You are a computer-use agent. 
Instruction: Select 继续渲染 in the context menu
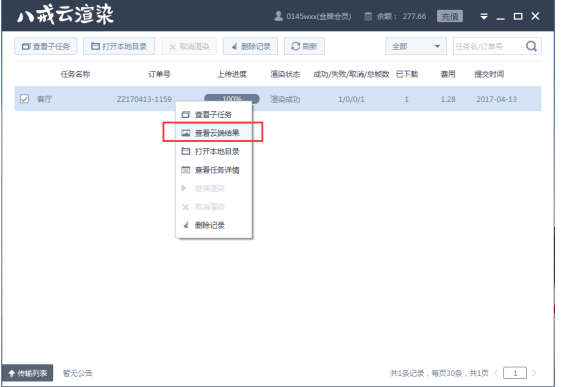[214, 188]
